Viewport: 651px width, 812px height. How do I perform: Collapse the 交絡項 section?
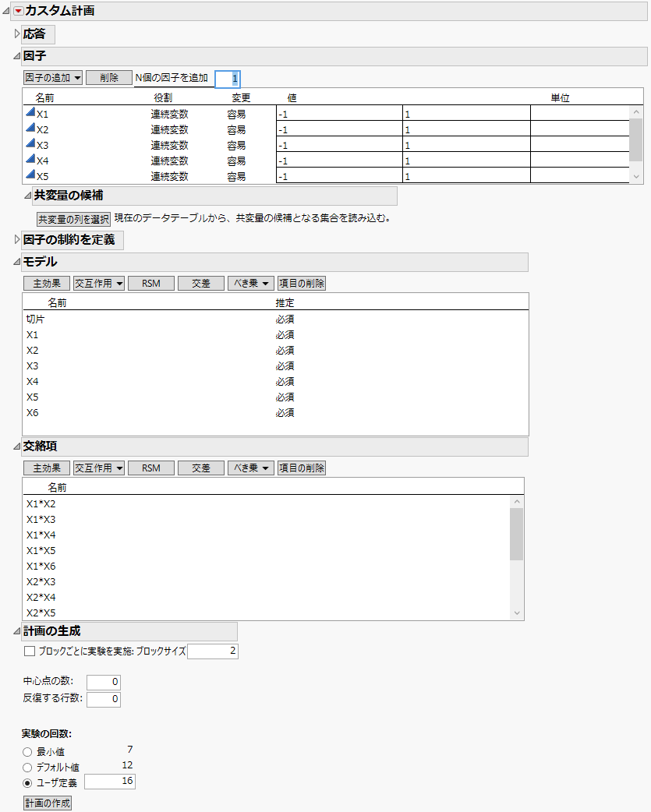point(18,448)
